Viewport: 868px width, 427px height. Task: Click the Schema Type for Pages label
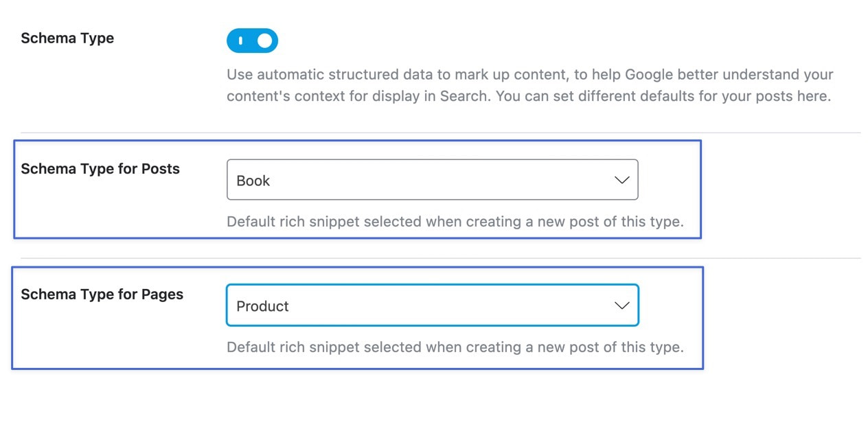(102, 294)
